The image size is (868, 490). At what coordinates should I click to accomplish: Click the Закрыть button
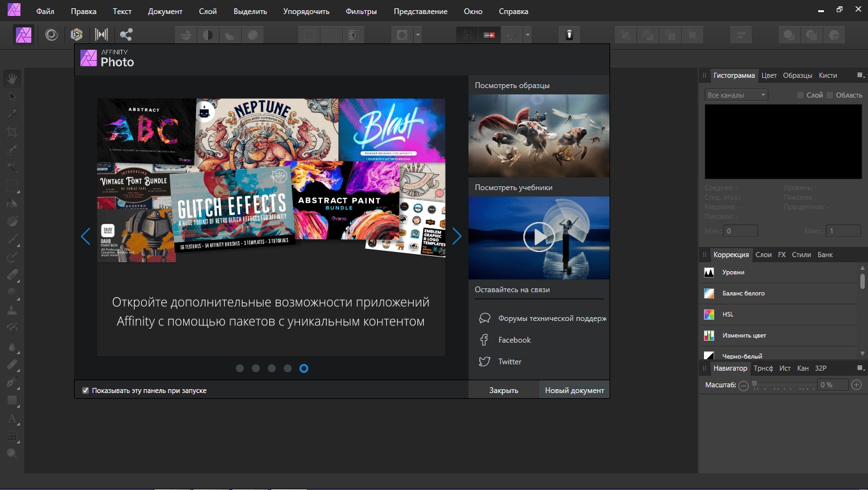coord(504,390)
